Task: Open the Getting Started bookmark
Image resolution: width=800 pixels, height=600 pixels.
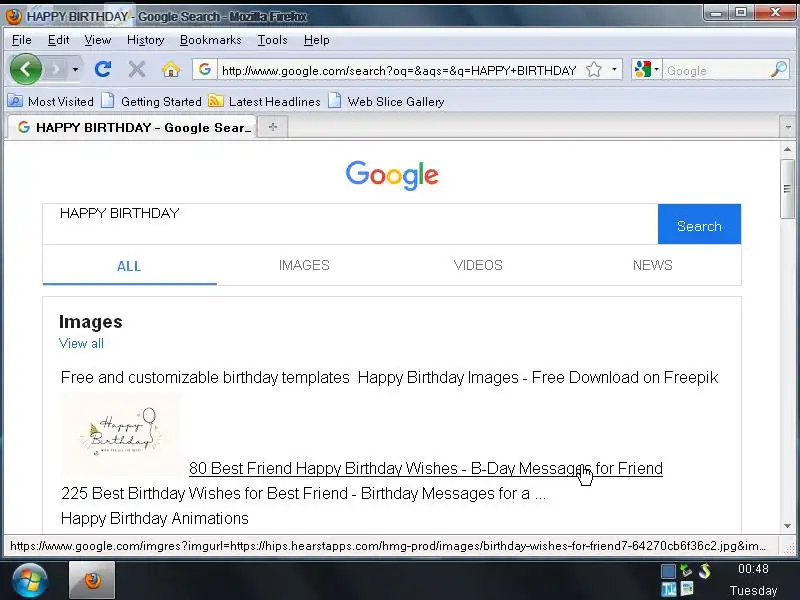Action: pos(152,102)
